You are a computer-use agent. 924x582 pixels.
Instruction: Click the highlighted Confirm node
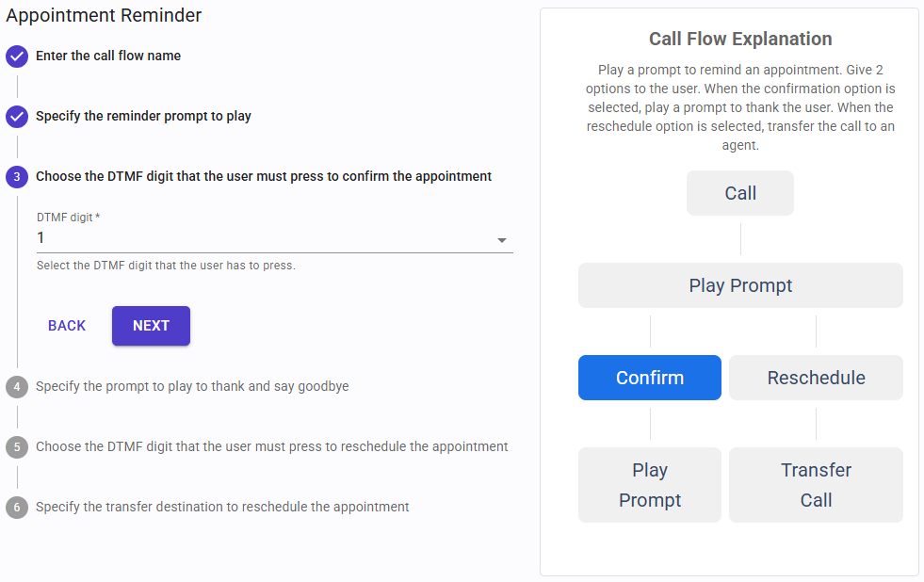pyautogui.click(x=650, y=378)
